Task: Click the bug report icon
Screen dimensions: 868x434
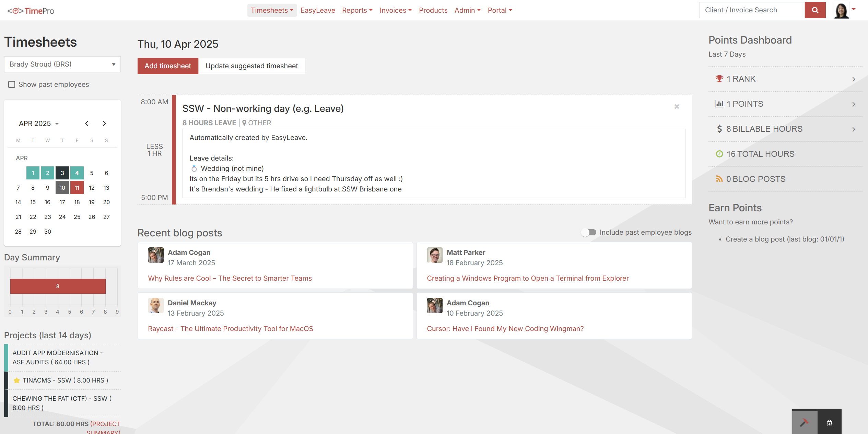Action: (829, 423)
